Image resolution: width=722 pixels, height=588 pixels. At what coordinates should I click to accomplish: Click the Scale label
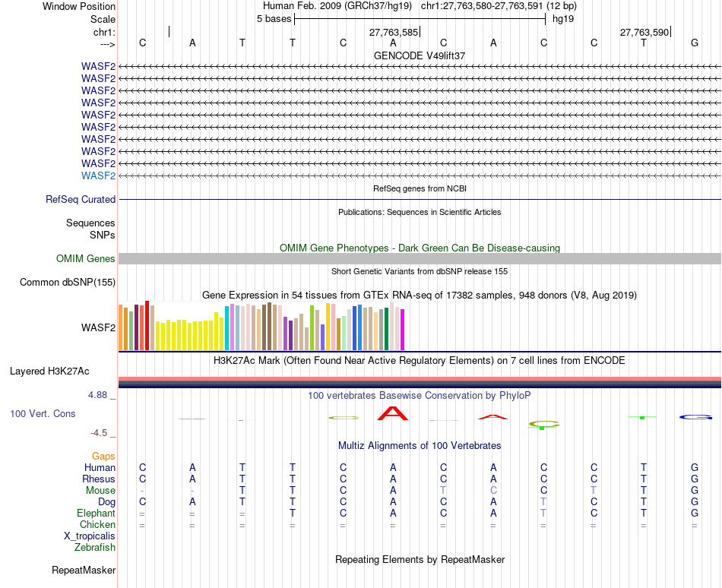pos(103,19)
